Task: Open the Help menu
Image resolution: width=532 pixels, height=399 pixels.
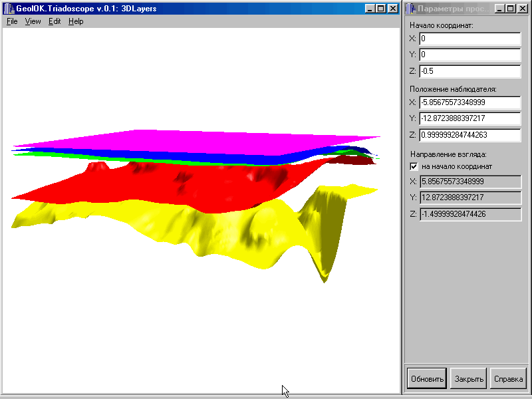Action: click(76, 21)
